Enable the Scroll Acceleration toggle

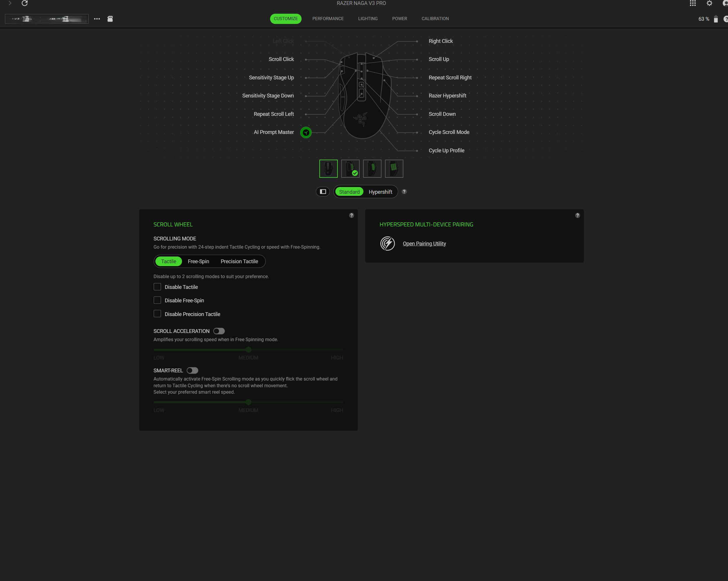tap(219, 331)
